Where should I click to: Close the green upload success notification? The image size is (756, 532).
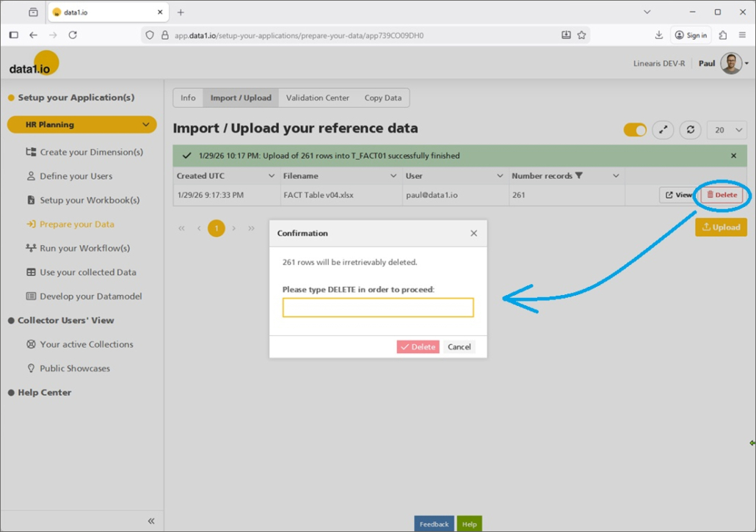click(733, 156)
